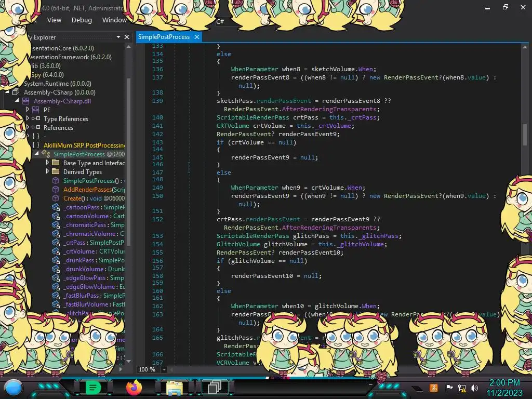Click the _cartoonPass field icon
This screenshot has height=399, width=532.
(x=56, y=207)
